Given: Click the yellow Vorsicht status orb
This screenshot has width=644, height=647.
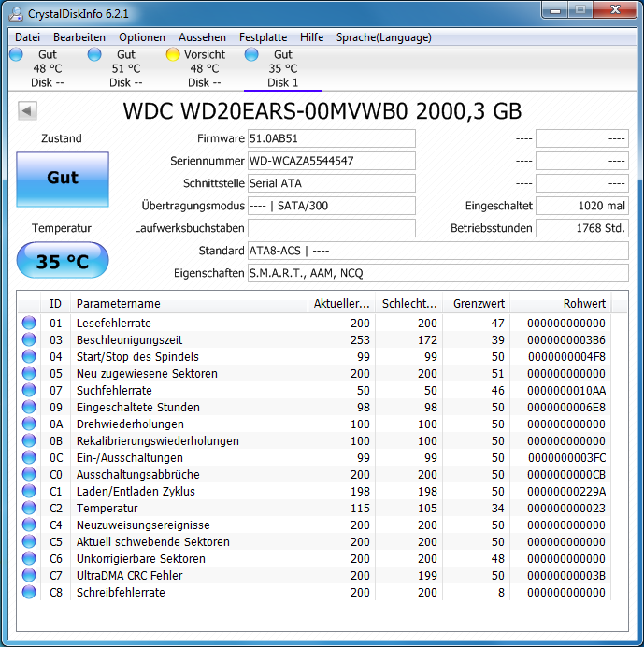Looking at the screenshot, I should click(x=173, y=54).
